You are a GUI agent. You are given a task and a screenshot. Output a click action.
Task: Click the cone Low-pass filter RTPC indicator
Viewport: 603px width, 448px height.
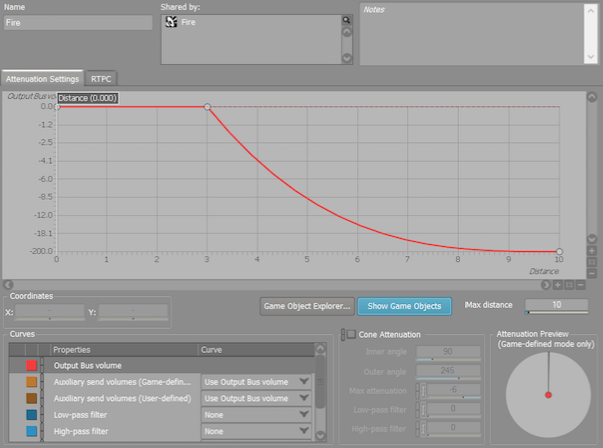coord(423,410)
